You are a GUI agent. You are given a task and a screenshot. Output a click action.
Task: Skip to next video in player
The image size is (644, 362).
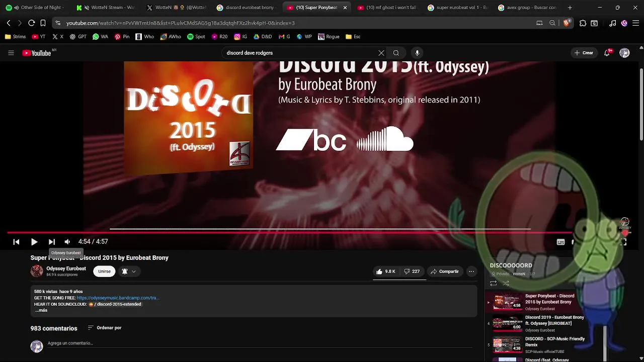51,242
